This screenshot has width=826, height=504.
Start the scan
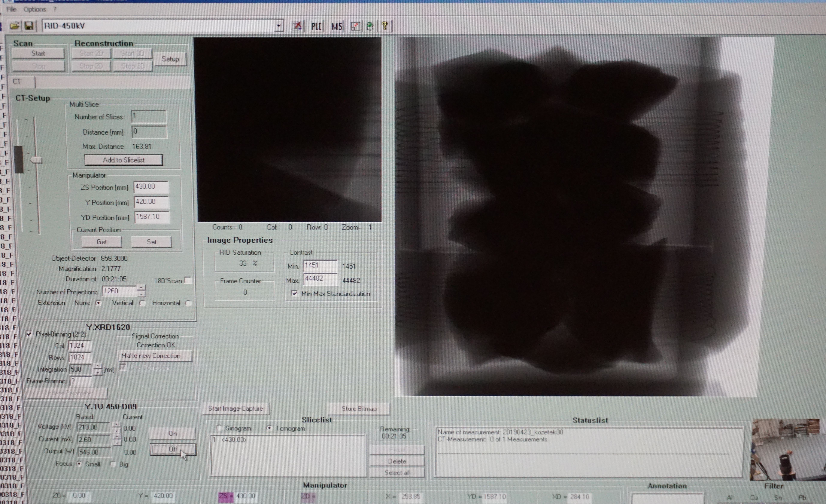tap(38, 53)
